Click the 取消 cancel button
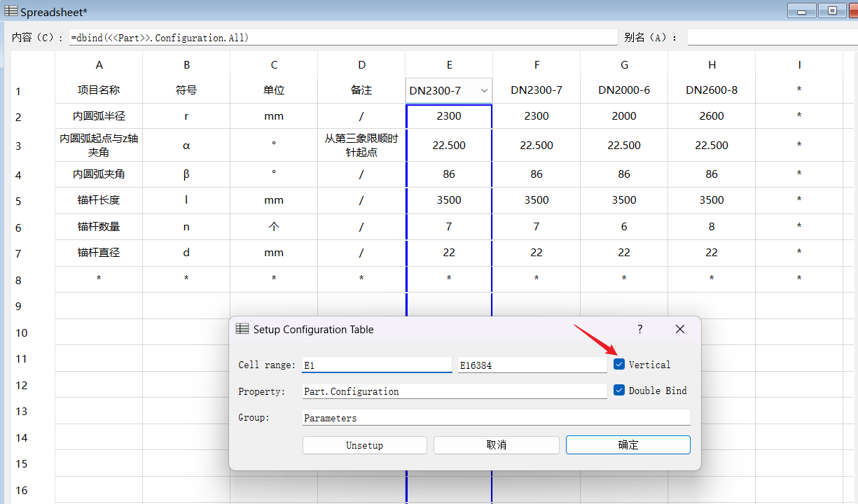The image size is (858, 504). (497, 445)
